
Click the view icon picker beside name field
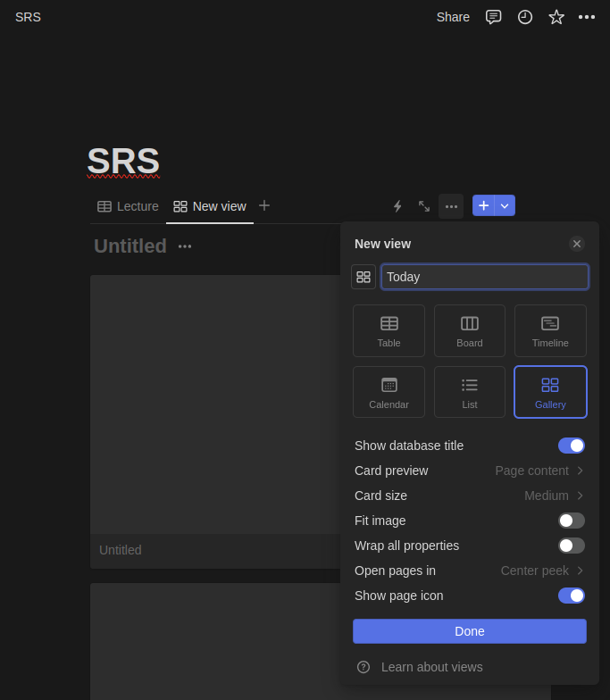(363, 277)
